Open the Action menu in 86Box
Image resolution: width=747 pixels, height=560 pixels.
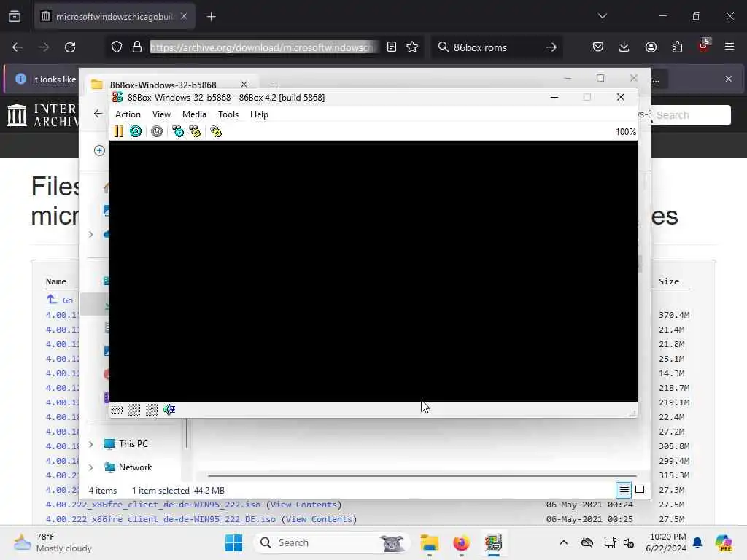(128, 114)
